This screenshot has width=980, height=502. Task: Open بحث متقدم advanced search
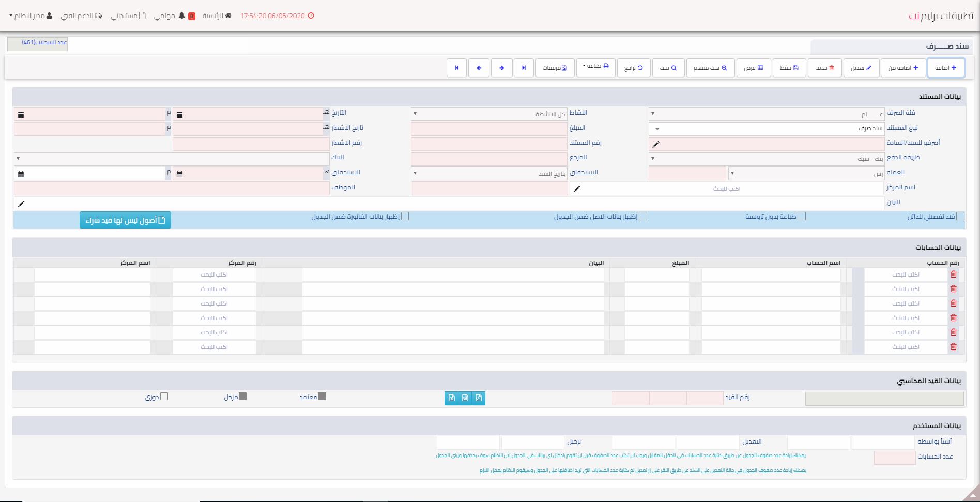pyautogui.click(x=710, y=68)
